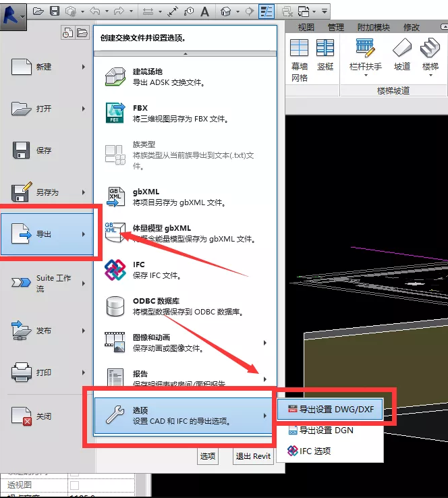
Task: Open 选项 export options entry
Action: coord(184,416)
